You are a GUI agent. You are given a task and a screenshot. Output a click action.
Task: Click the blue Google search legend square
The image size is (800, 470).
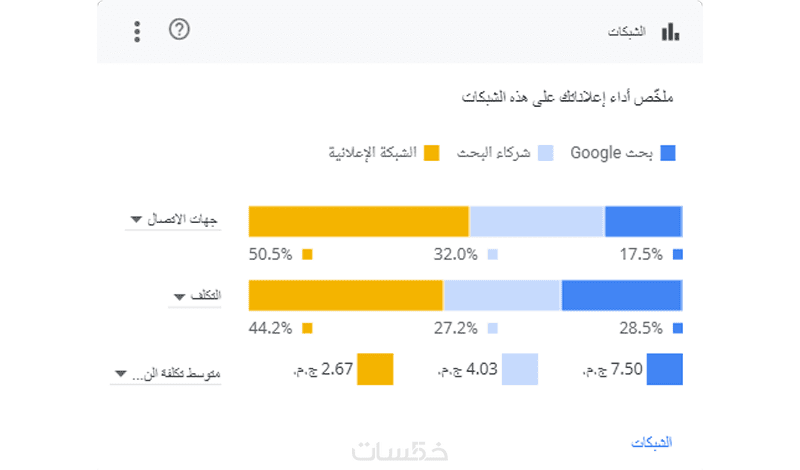(x=668, y=153)
